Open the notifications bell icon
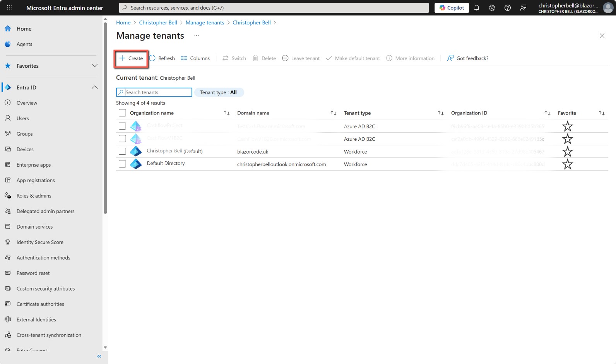Image resolution: width=616 pixels, height=364 pixels. (477, 8)
